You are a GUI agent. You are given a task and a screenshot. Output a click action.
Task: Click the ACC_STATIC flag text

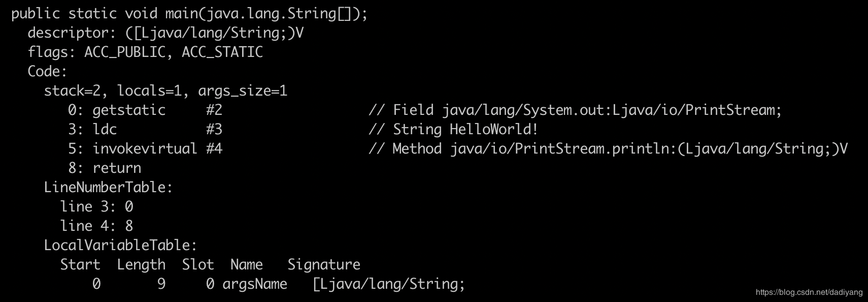pyautogui.click(x=222, y=52)
